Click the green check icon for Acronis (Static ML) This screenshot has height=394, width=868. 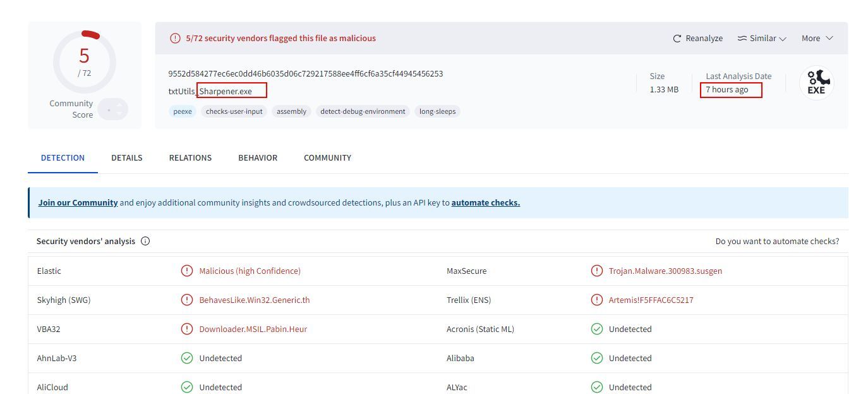pyautogui.click(x=596, y=329)
